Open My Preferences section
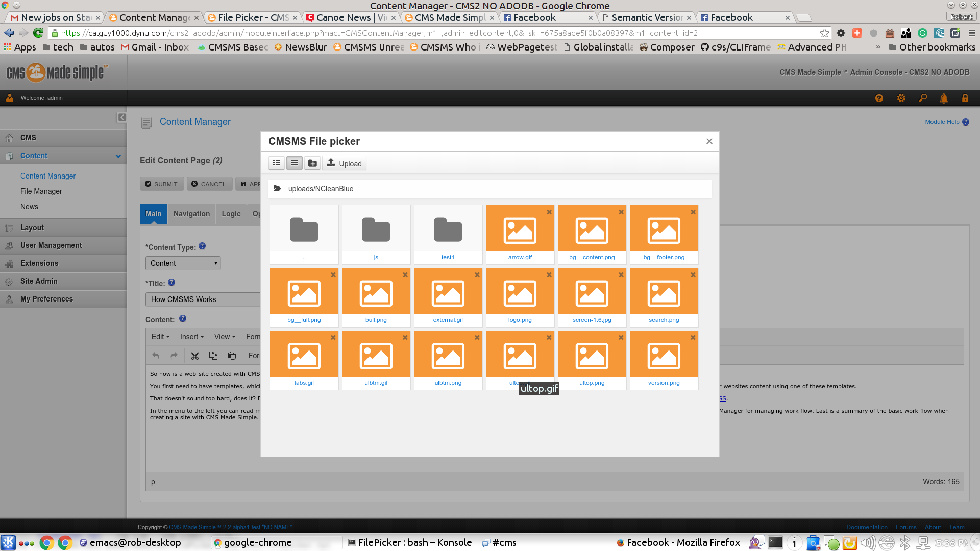 (x=63, y=299)
